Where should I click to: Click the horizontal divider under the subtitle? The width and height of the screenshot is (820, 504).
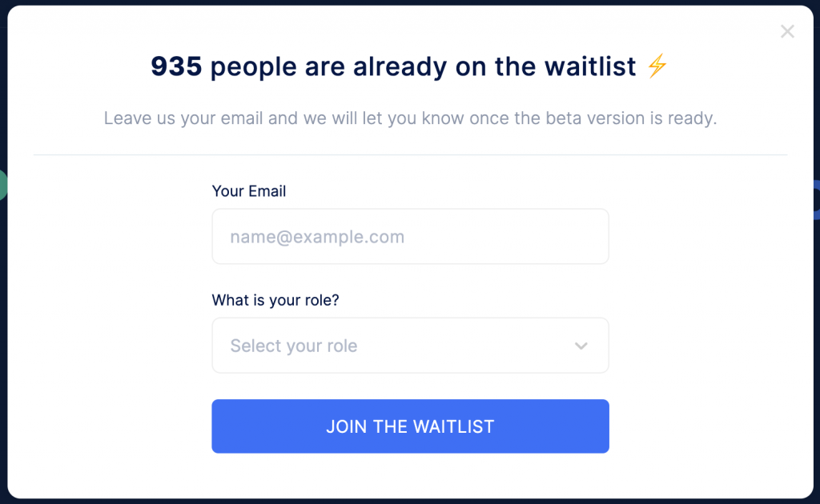click(x=410, y=154)
